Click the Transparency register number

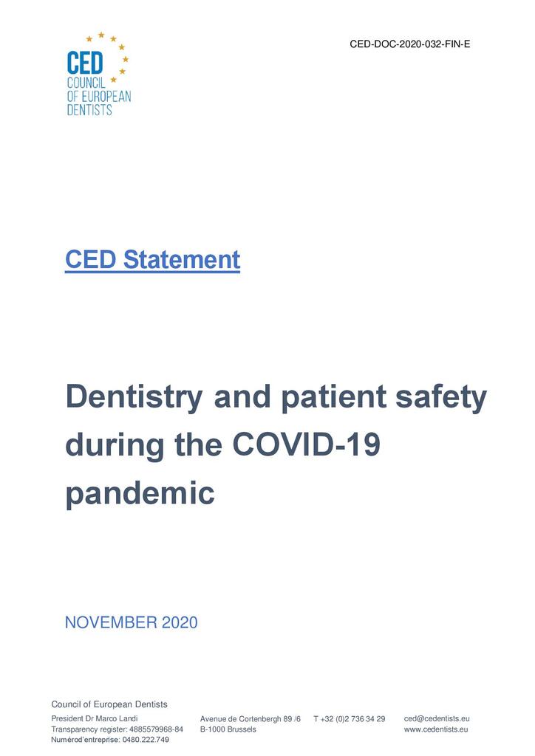(117, 729)
